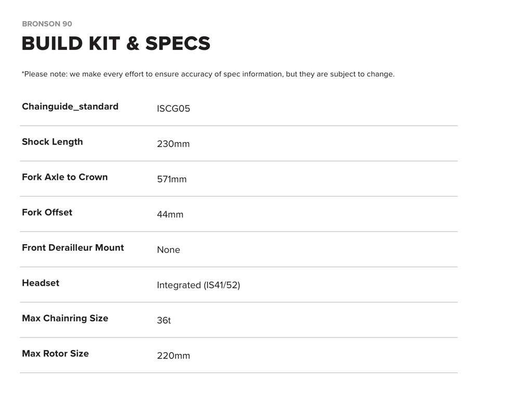Select the Fork Offset label

47,212
